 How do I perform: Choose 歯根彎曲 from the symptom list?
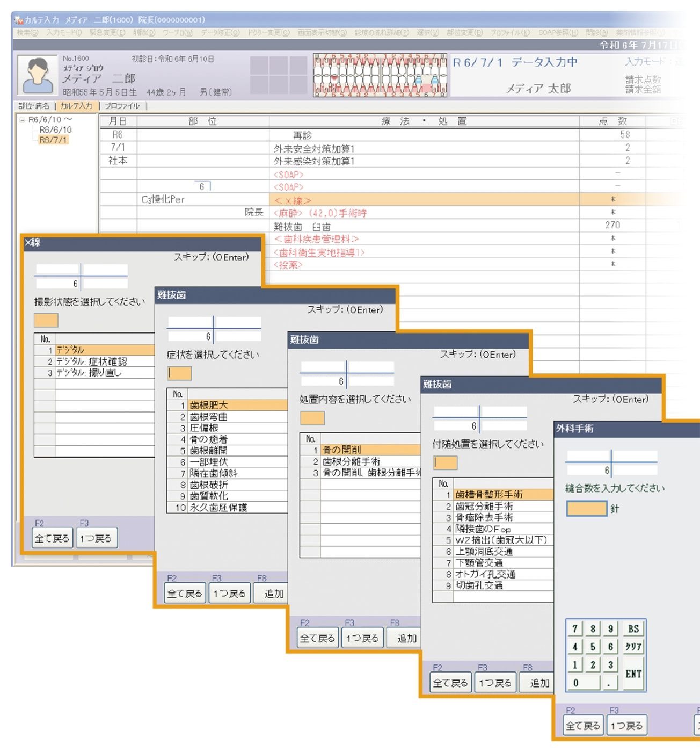click(x=209, y=417)
